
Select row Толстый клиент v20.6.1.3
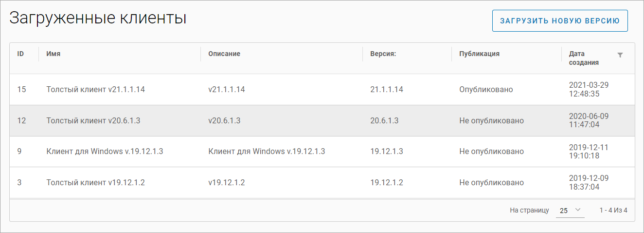(x=93, y=121)
